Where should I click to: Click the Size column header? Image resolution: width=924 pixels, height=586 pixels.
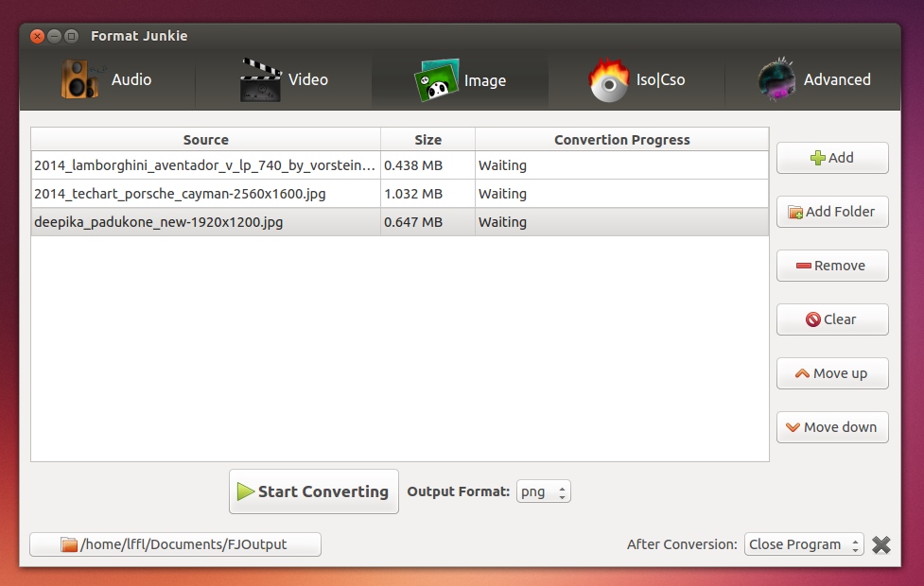point(427,140)
